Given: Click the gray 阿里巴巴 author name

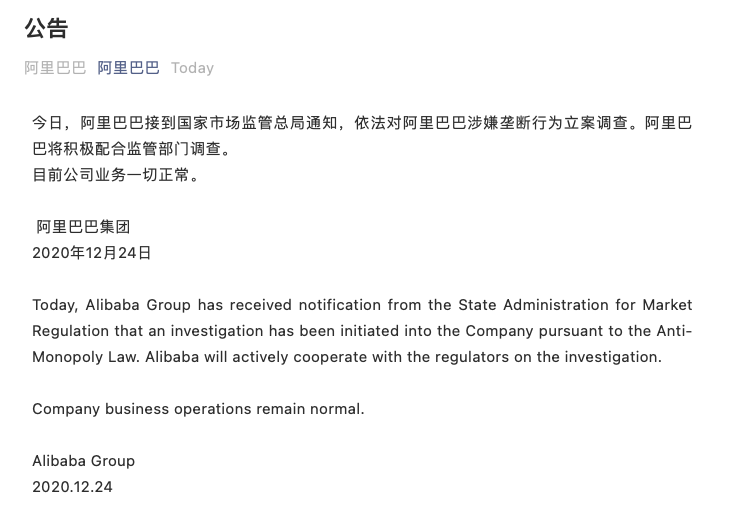Looking at the screenshot, I should click(x=55, y=68).
